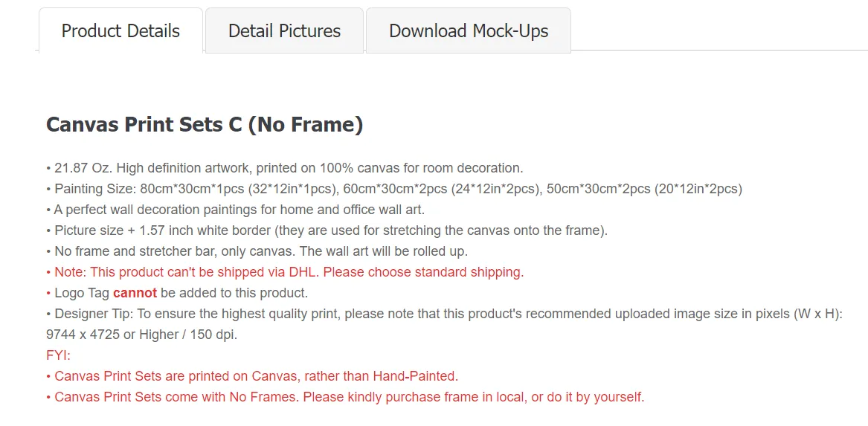Open the Download Mock-Ups tab
This screenshot has width=868, height=426.
[x=469, y=30]
